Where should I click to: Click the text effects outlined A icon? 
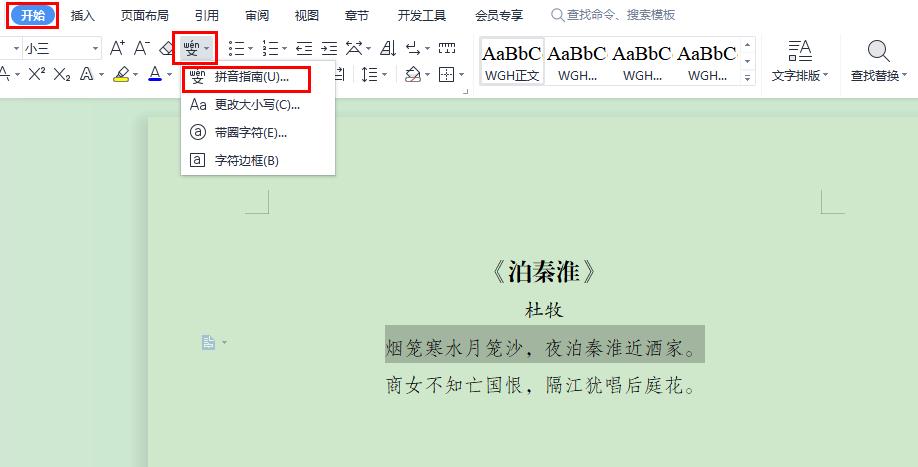[87, 74]
